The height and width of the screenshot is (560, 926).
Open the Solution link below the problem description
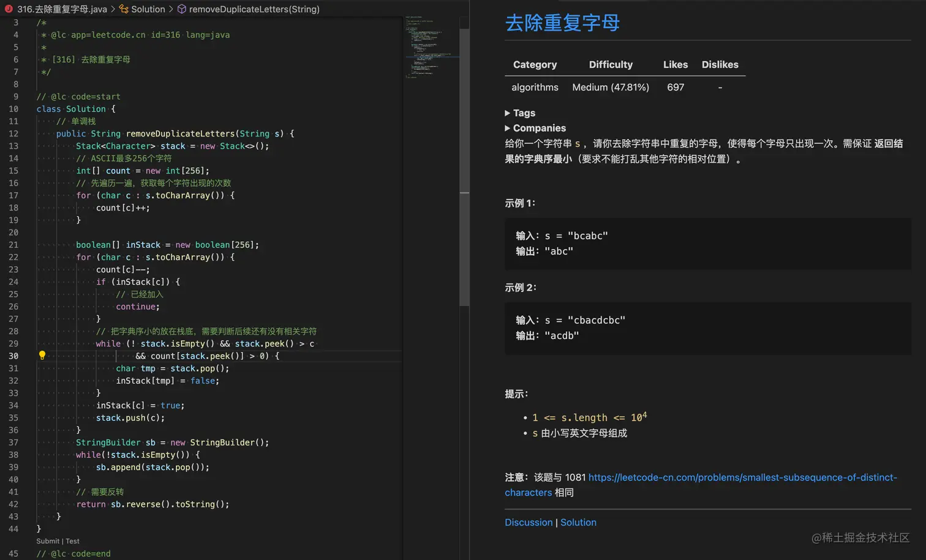coord(578,522)
